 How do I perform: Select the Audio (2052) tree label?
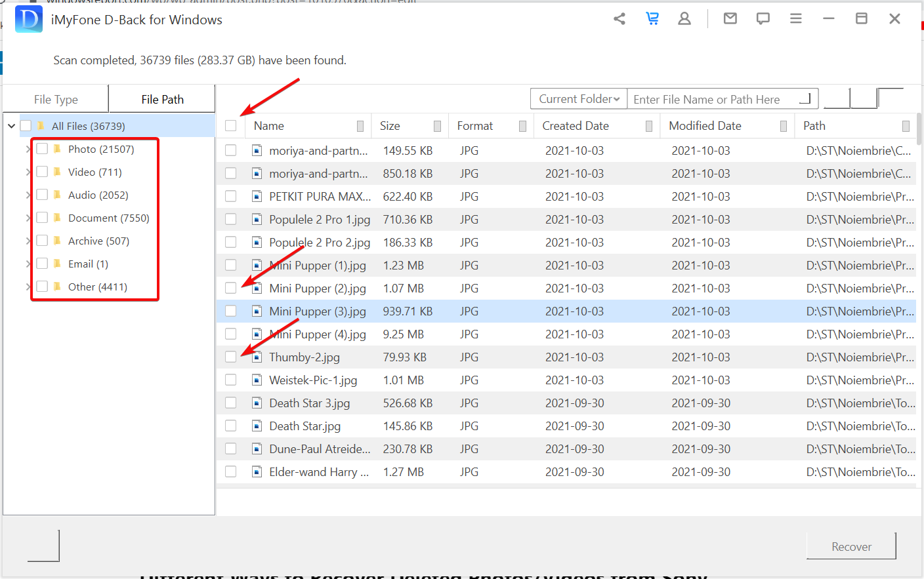coord(98,195)
